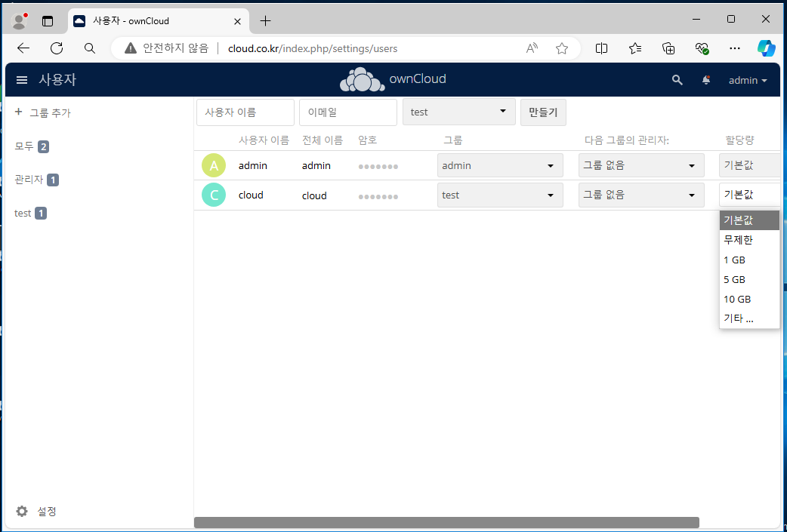The height and width of the screenshot is (532, 787).
Task: Click the horizontal scrollbar at bottom
Action: pos(446,522)
